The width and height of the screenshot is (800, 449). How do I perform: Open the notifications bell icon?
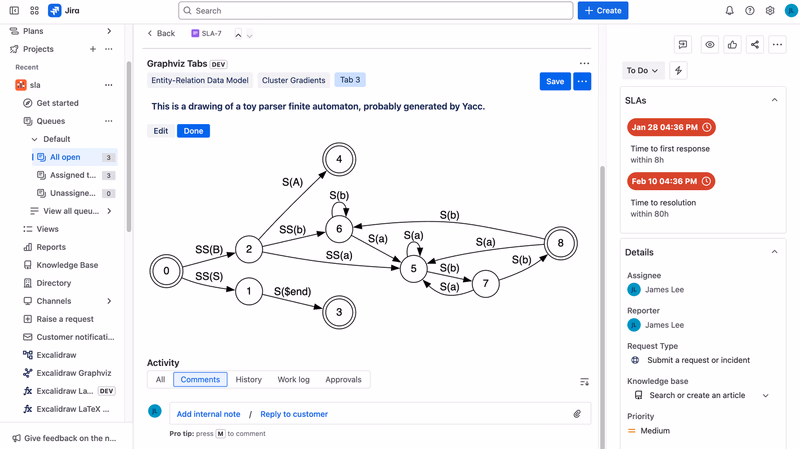click(730, 10)
